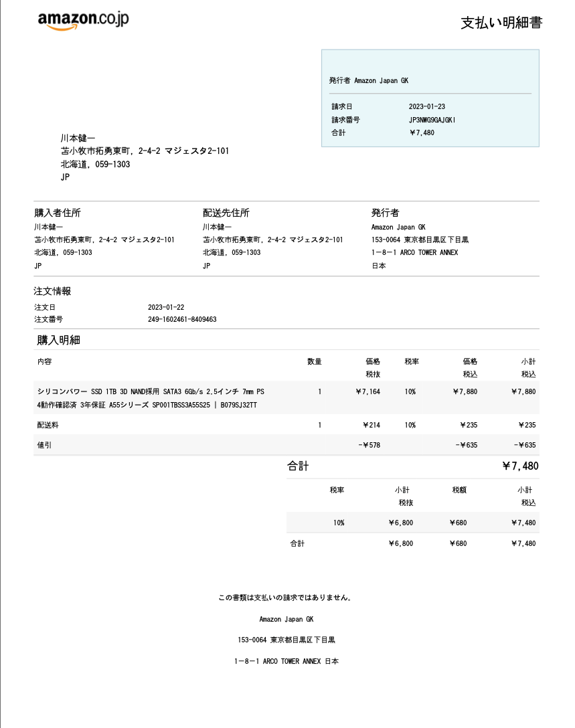
Task: Click the 注文情報 section heading
Action: (x=52, y=291)
